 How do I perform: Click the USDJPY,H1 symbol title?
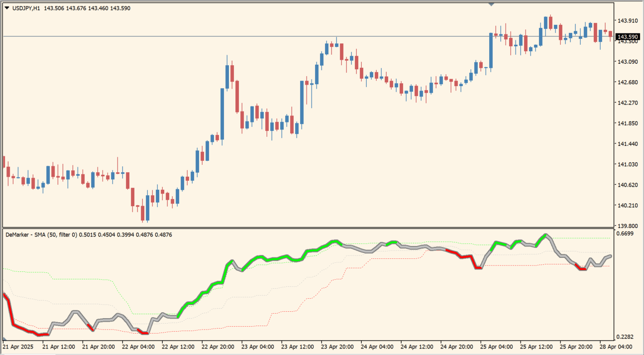click(26, 8)
